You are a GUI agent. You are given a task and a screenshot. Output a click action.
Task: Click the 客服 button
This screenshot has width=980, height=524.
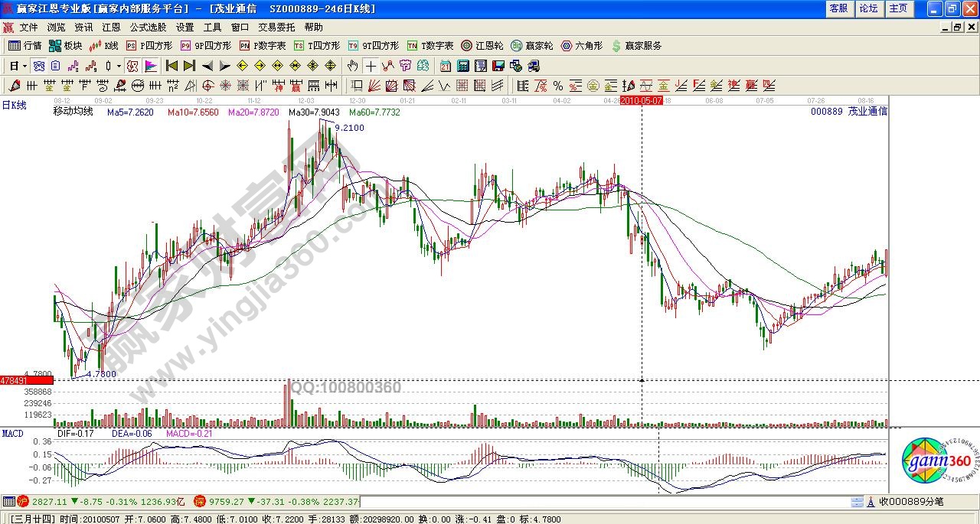[x=838, y=8]
